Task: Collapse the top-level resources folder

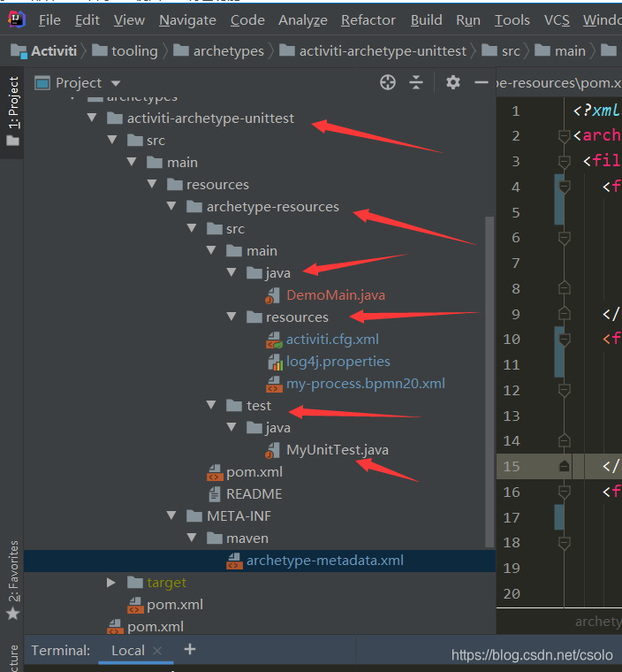Action: (x=152, y=184)
